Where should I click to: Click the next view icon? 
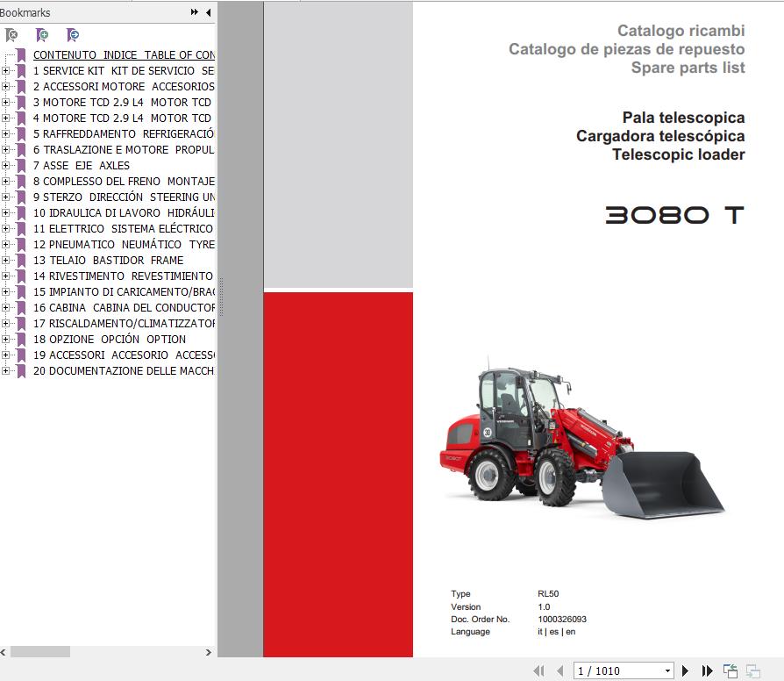752,670
